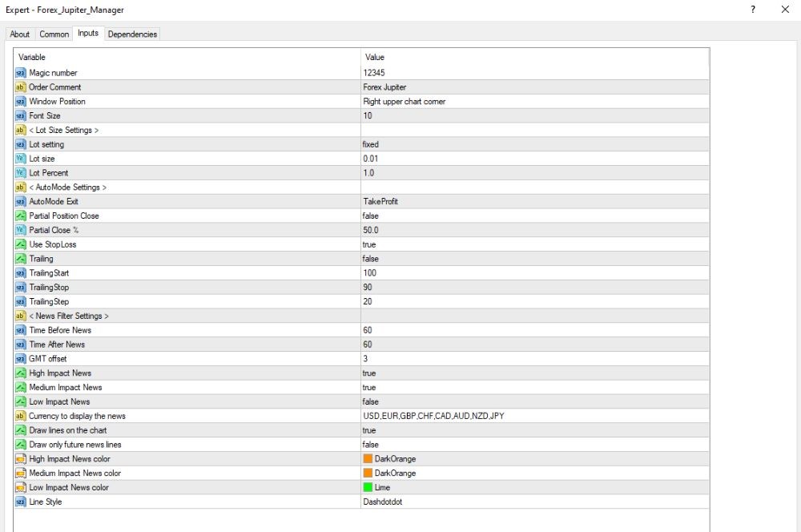This screenshot has width=801, height=532.
Task: Open the Dependencies tab
Action: [132, 34]
